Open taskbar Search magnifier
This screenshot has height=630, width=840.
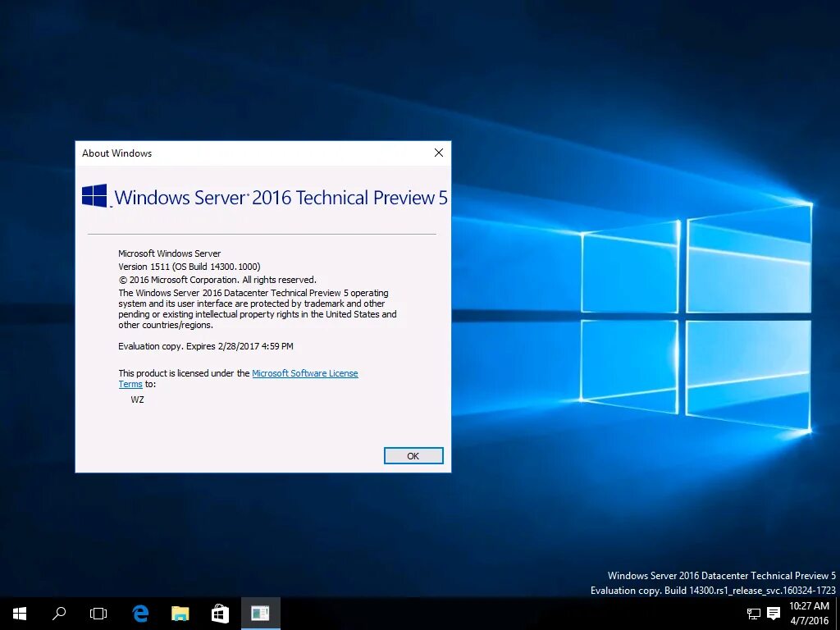click(59, 614)
